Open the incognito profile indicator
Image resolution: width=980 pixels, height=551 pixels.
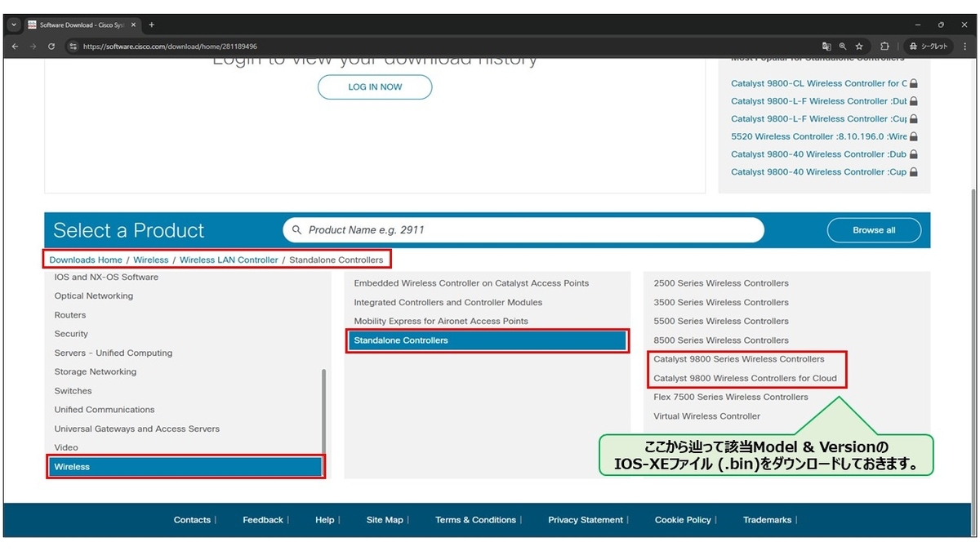[x=929, y=47]
